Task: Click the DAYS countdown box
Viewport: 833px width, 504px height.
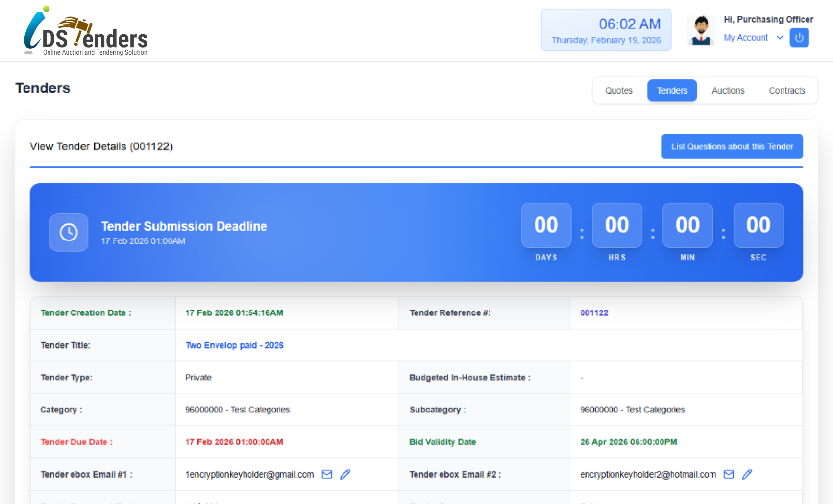Action: coord(546,225)
